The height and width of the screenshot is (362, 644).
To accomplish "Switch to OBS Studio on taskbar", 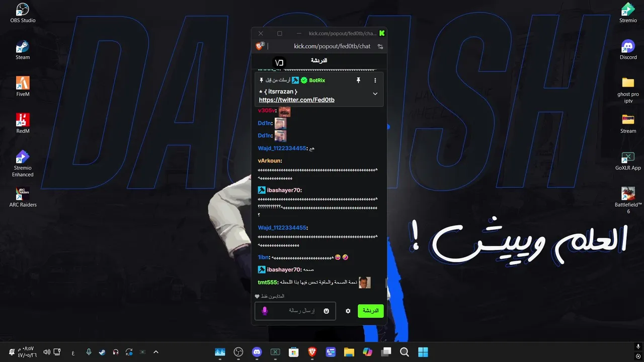I will click(238, 352).
